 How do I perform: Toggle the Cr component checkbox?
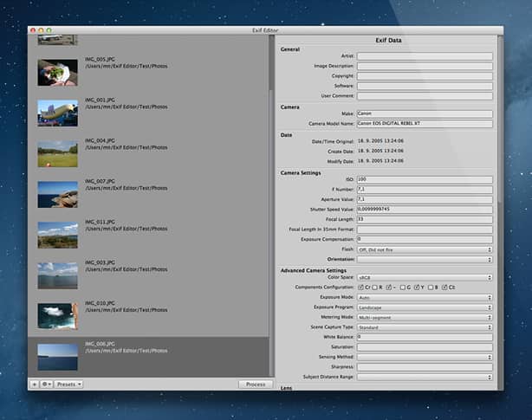[360, 287]
